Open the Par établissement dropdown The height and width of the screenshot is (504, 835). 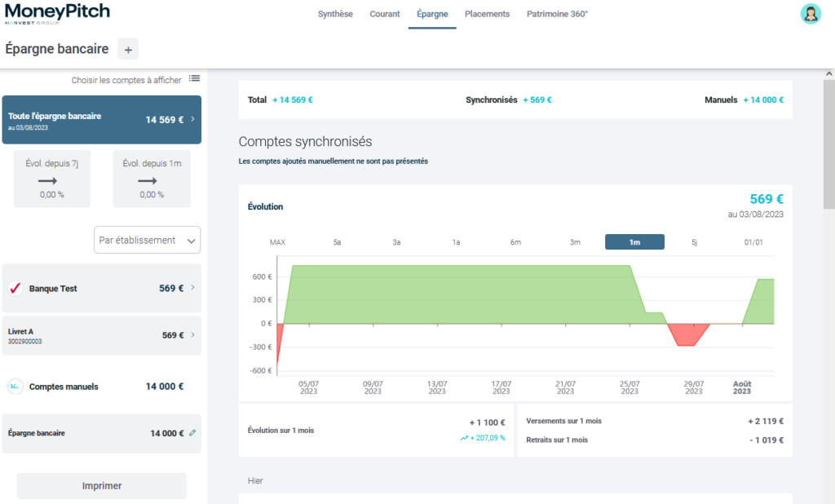pos(147,241)
